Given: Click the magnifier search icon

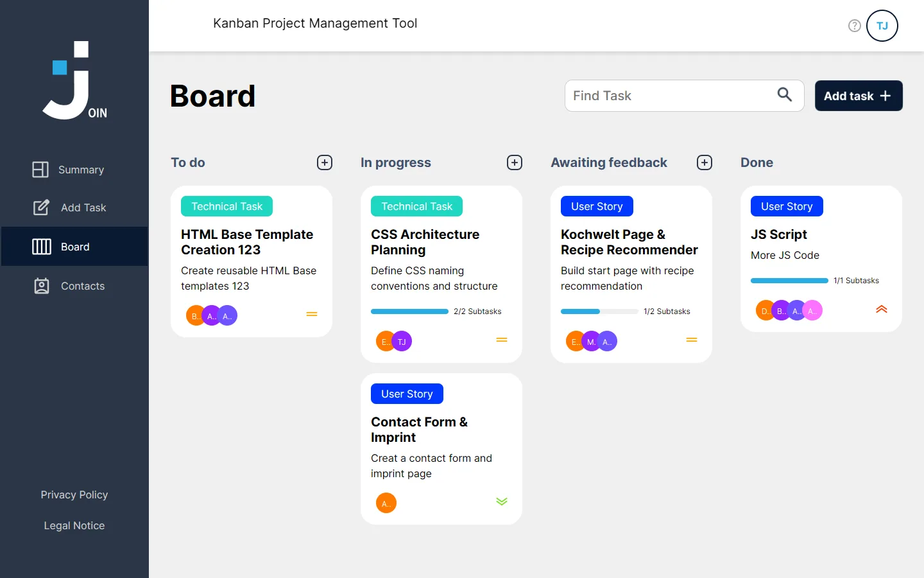Looking at the screenshot, I should 784,95.
